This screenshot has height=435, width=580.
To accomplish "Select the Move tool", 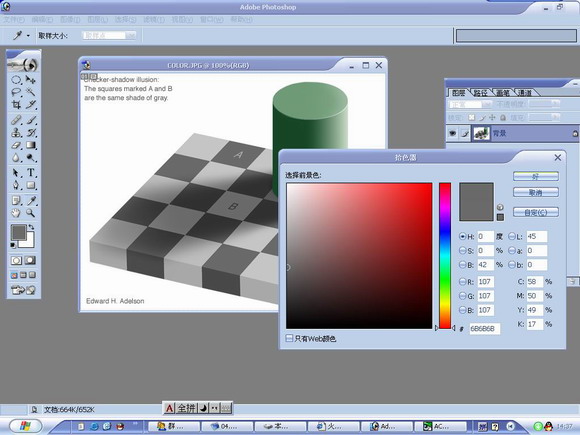I will [x=31, y=80].
